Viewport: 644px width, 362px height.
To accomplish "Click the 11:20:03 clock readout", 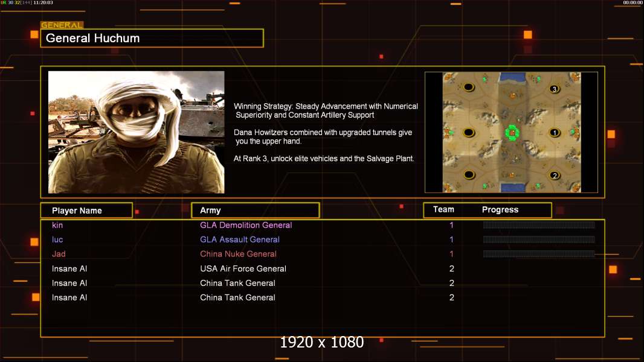I will click(x=43, y=2).
